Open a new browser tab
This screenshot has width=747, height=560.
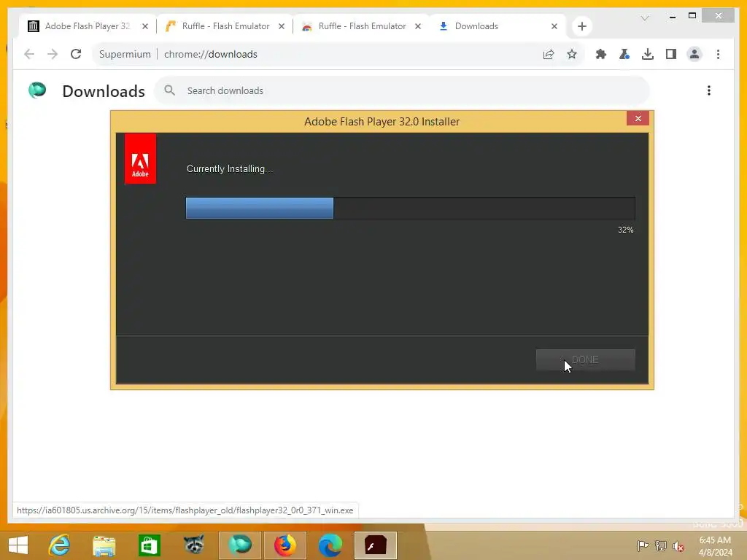581,26
